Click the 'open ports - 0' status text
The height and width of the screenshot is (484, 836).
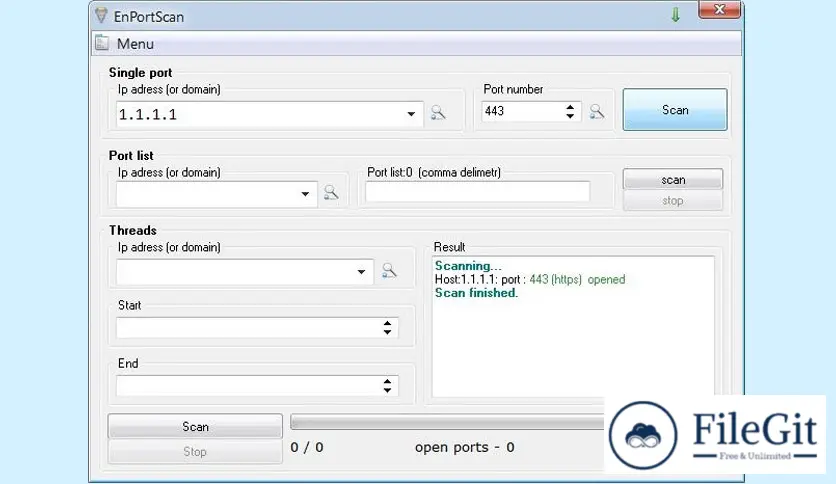click(464, 447)
